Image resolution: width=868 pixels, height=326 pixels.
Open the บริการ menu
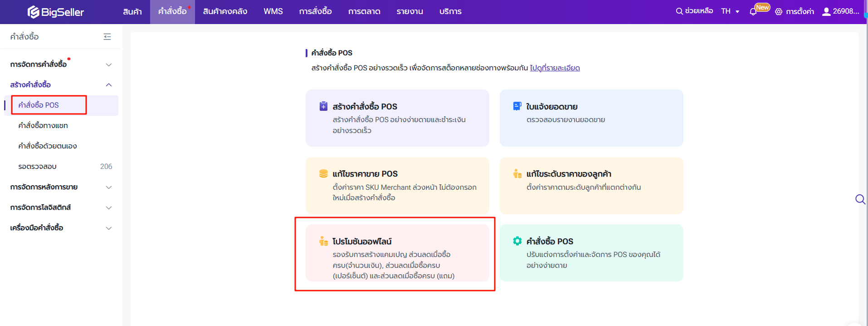[450, 12]
